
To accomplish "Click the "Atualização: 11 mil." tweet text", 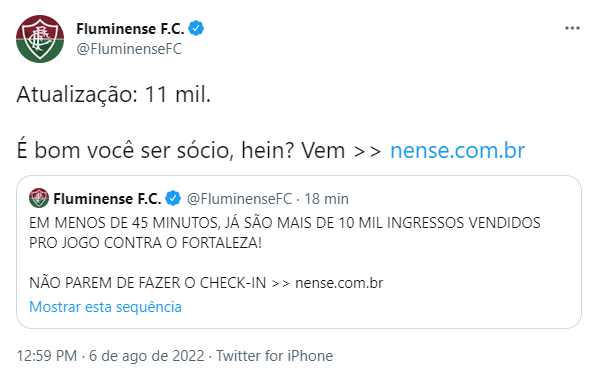I will coord(113,94).
